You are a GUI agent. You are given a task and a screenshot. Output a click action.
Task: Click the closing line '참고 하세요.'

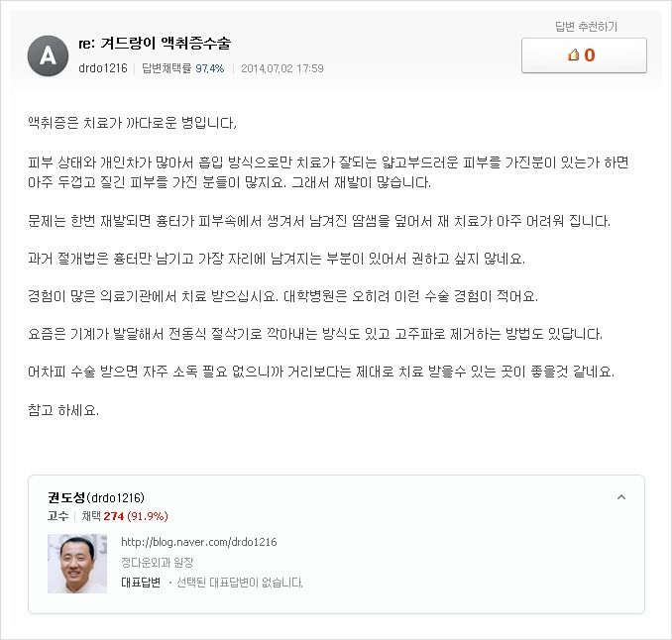tap(63, 410)
